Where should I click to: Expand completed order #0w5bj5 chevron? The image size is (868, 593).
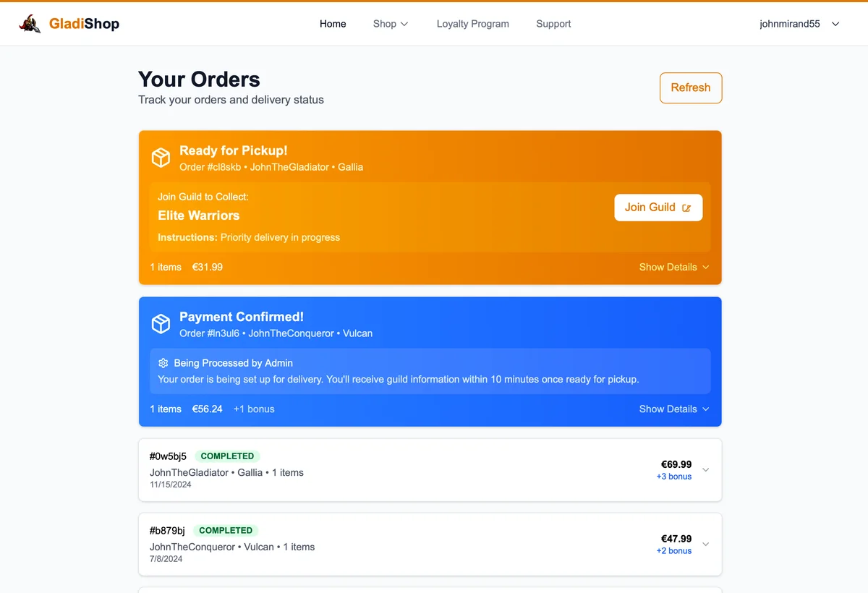tap(706, 470)
